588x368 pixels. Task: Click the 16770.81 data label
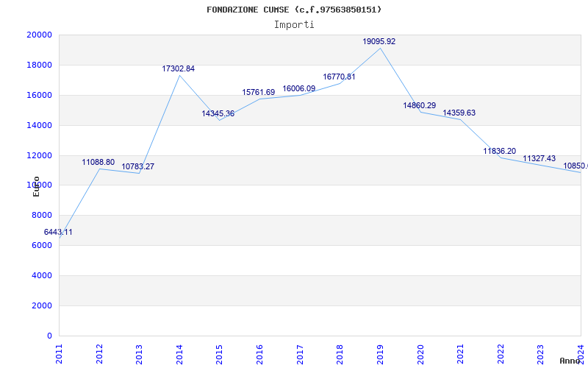pos(339,77)
